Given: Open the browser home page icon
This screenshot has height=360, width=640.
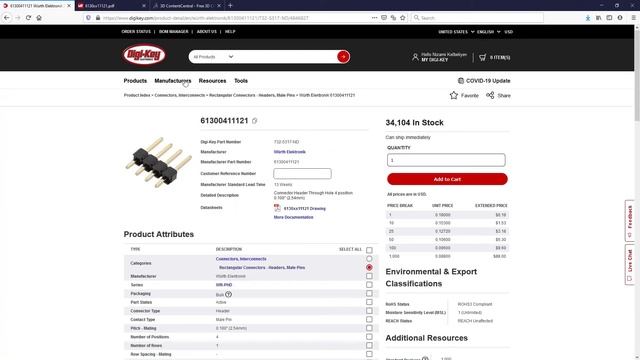Looking at the screenshot, I should (39, 18).
